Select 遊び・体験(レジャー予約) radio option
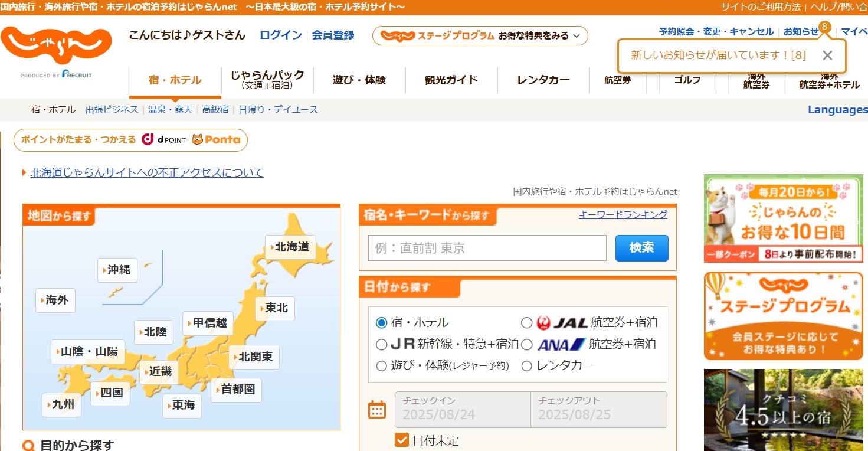Screen dimensions: 868x451 tap(381, 365)
